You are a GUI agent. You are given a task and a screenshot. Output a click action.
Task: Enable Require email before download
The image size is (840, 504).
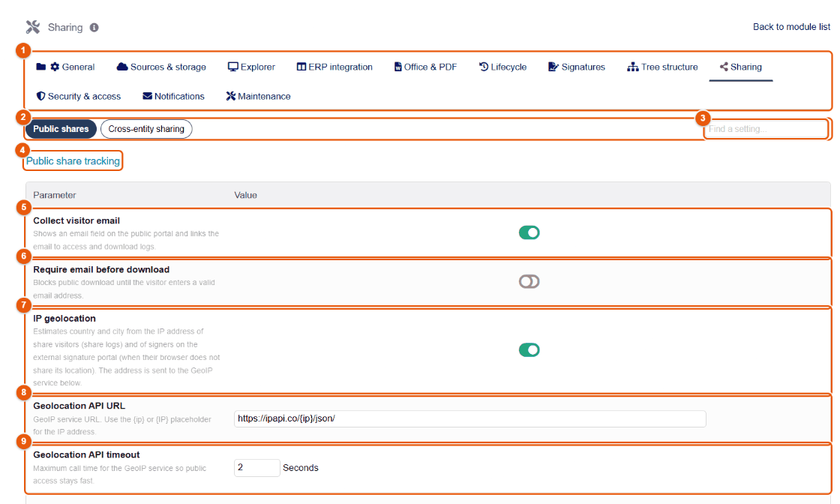[x=529, y=282]
